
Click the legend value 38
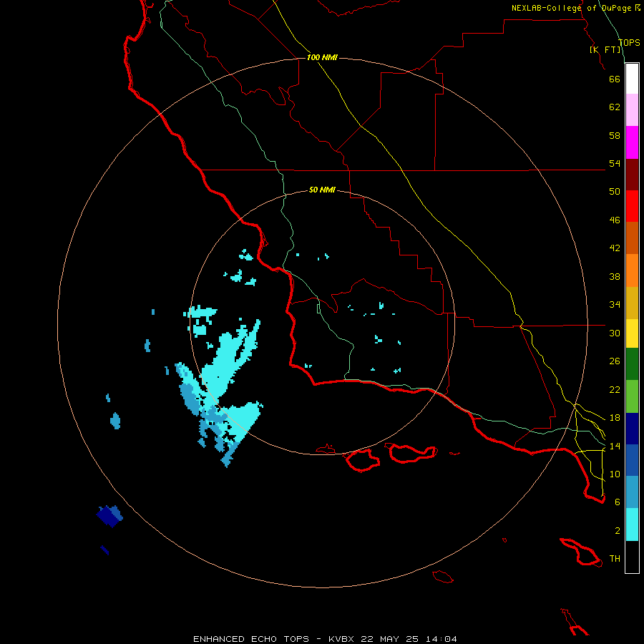tap(615, 276)
